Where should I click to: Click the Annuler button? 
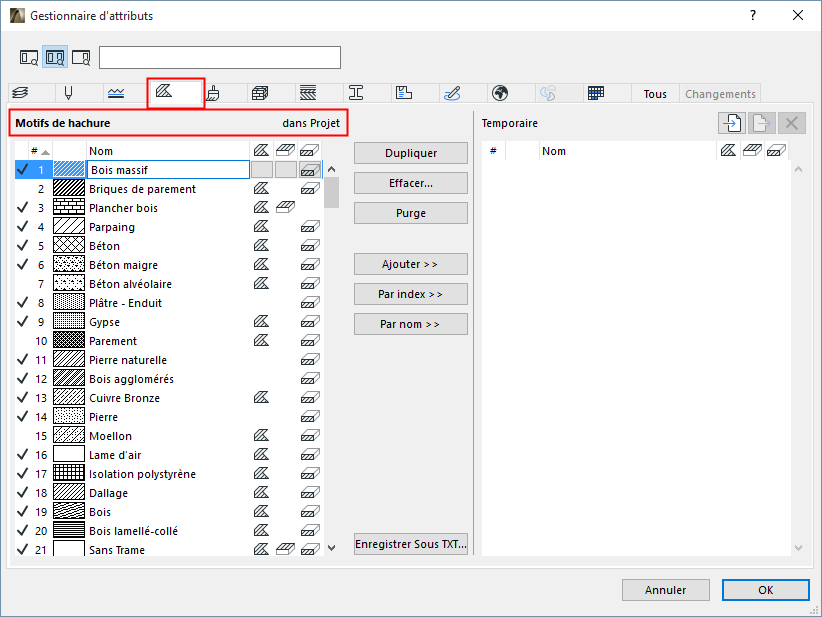(665, 590)
